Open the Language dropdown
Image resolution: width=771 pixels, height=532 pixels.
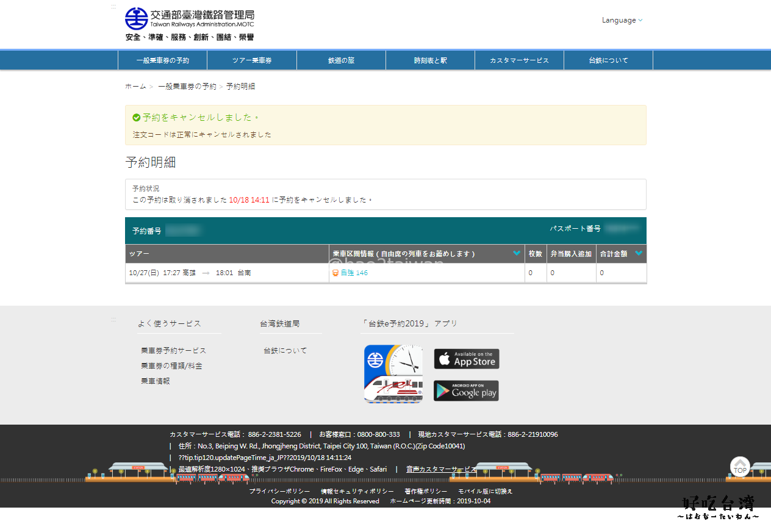[x=622, y=20]
